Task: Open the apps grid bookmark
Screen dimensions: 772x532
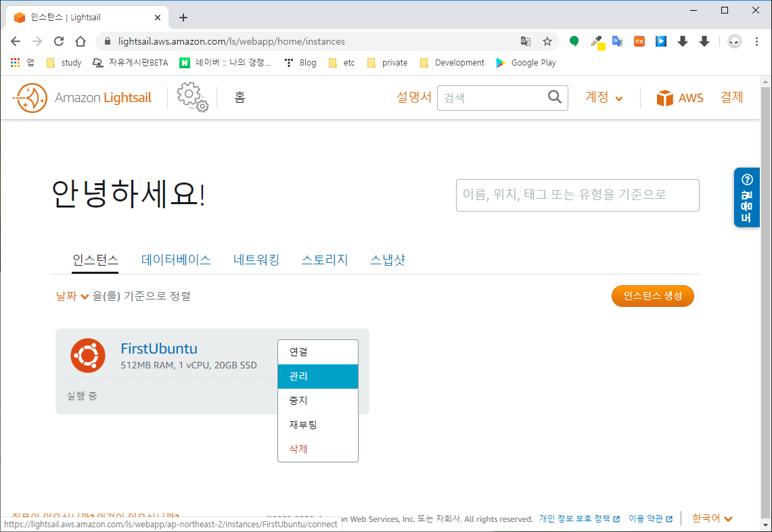Action: click(22, 62)
